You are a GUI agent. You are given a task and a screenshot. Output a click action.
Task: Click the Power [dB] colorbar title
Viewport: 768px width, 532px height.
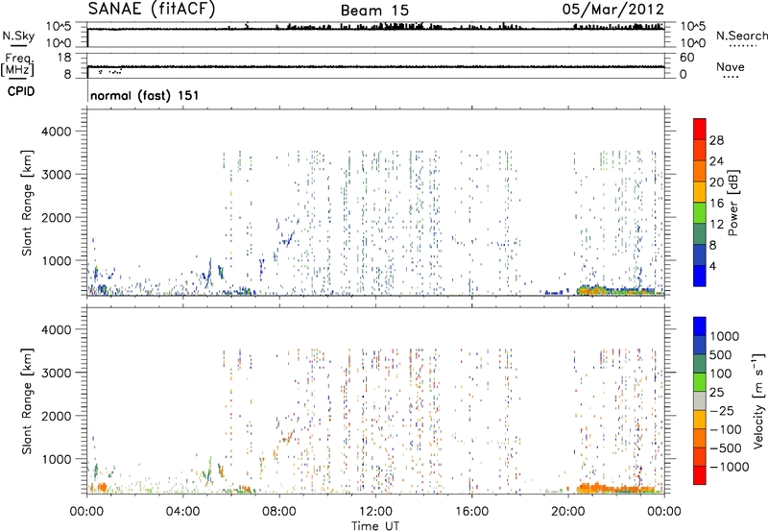point(732,203)
